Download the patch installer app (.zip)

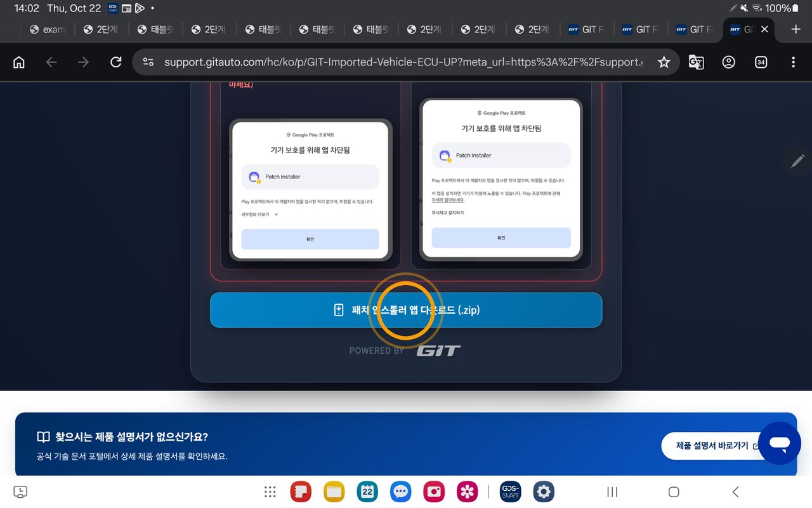[406, 310]
